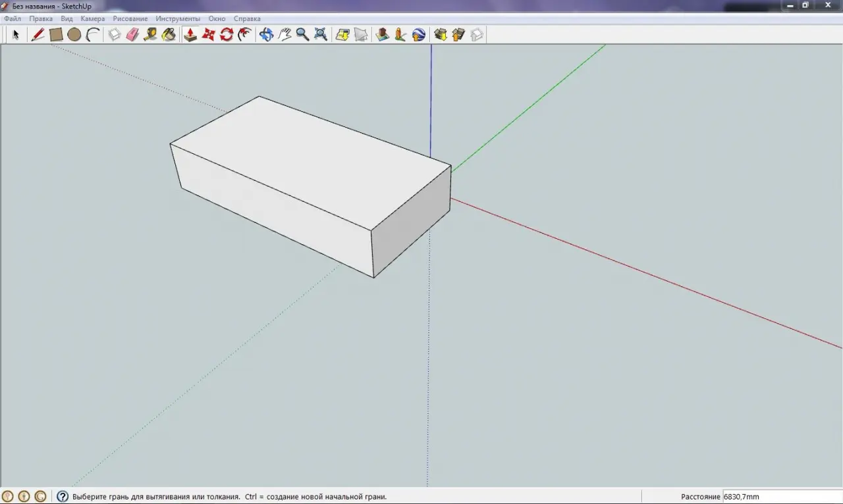The image size is (843, 504).
Task: Select the Eraser tool
Action: pyautogui.click(x=132, y=35)
